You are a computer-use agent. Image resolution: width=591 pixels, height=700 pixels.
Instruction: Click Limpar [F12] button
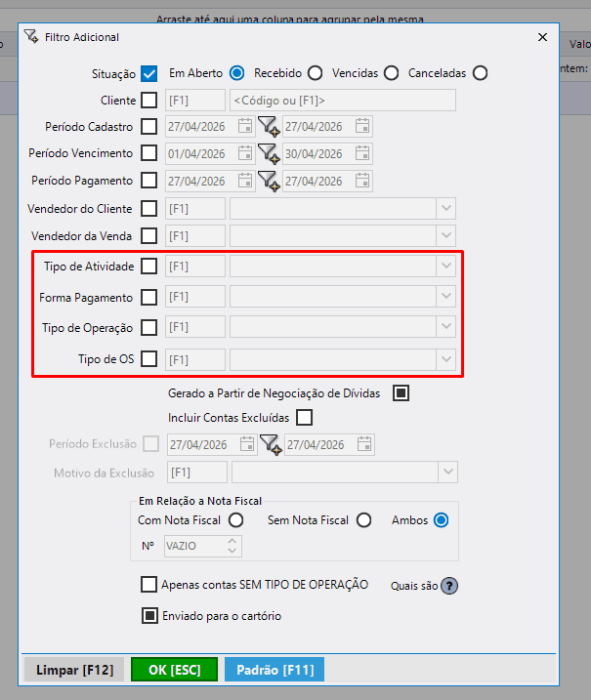tap(74, 670)
